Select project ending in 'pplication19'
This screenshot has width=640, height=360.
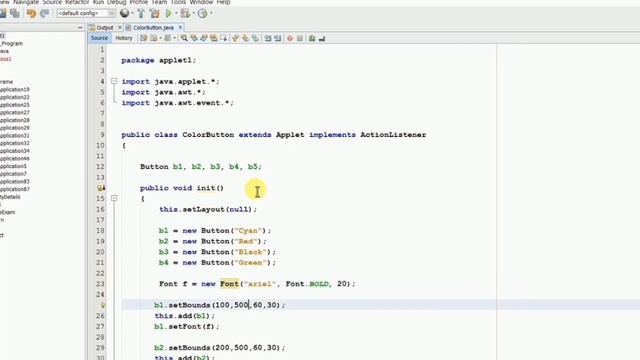point(15,90)
